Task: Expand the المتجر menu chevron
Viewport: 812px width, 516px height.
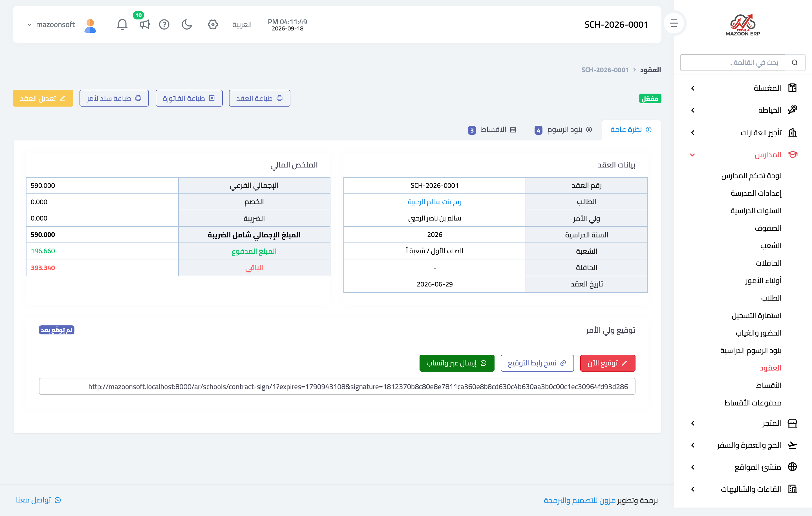Action: click(693, 423)
